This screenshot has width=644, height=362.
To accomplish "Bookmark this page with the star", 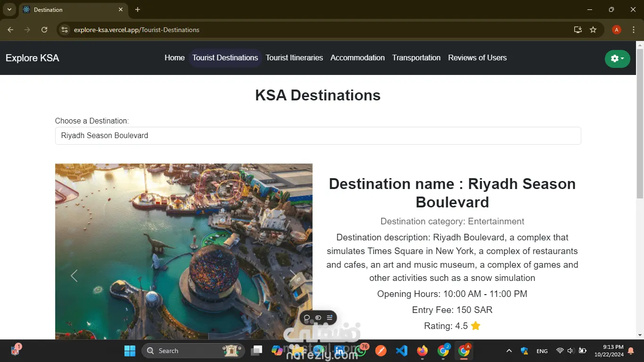I will (593, 30).
